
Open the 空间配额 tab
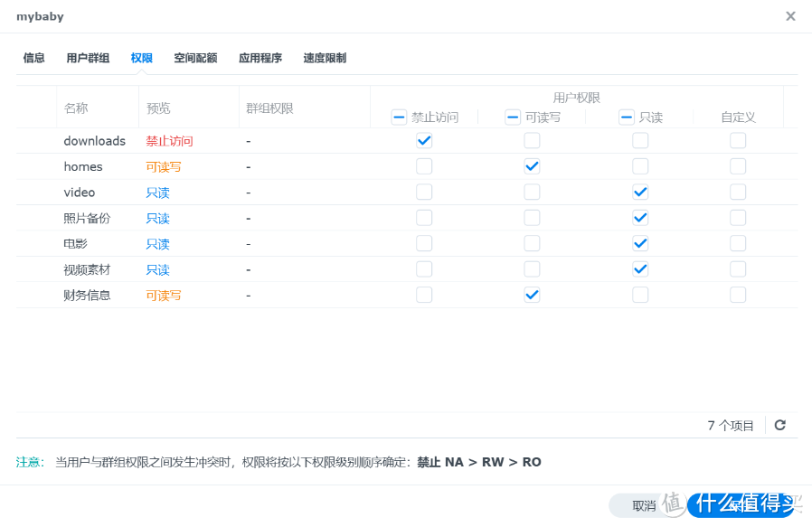196,57
